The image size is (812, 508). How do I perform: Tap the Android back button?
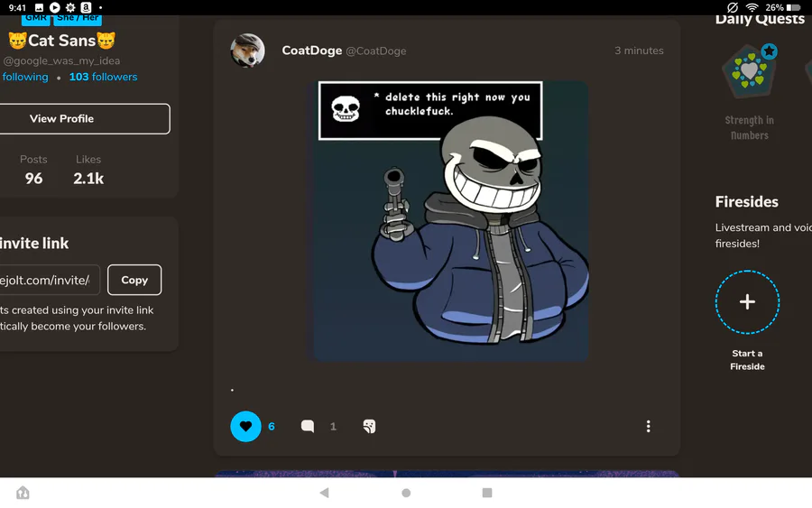[324, 493]
